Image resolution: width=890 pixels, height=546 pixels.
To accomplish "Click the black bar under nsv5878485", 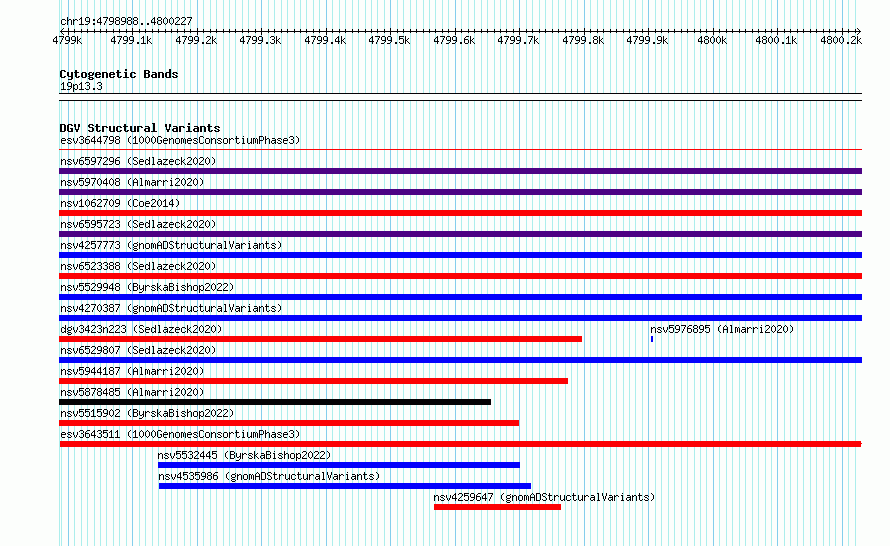I will tap(275, 402).
